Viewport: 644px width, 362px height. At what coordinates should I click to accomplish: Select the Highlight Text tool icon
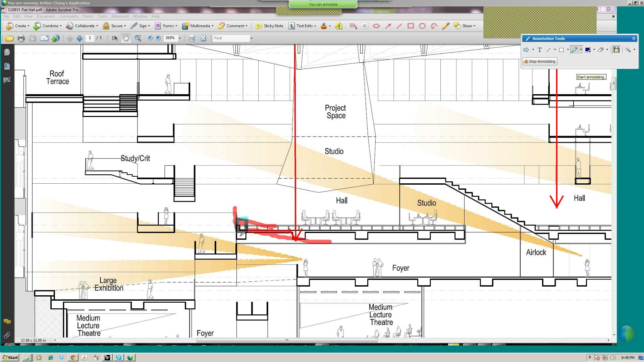pyautogui.click(x=338, y=26)
